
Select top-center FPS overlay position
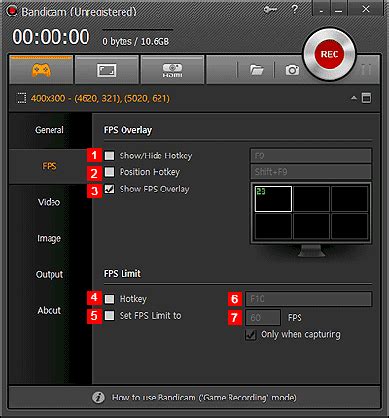click(311, 199)
